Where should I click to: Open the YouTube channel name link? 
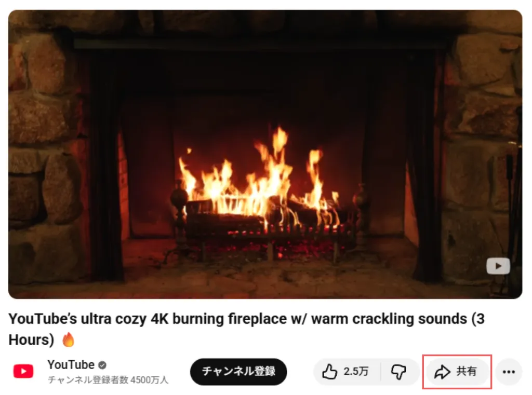(x=71, y=365)
